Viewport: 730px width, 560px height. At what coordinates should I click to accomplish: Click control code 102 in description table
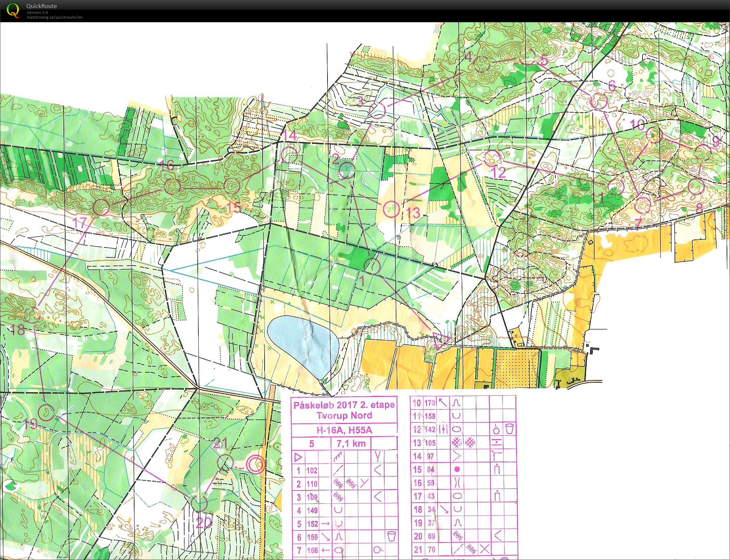click(312, 470)
